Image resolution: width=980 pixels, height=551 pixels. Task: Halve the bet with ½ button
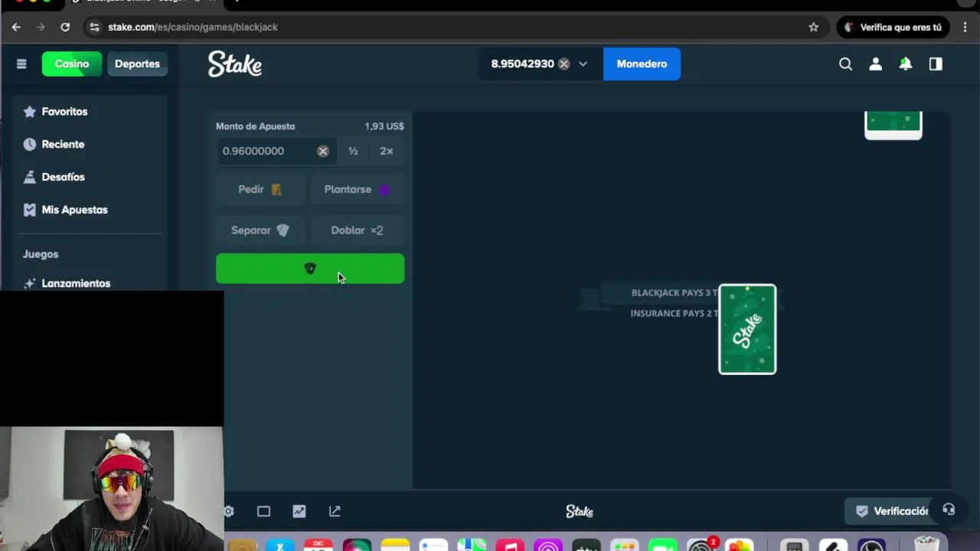pos(353,152)
